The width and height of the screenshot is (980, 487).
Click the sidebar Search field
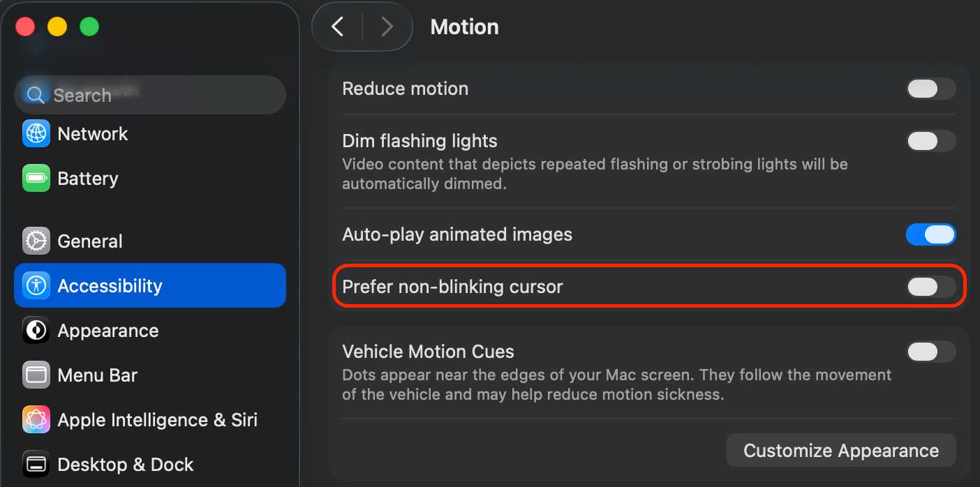(150, 95)
